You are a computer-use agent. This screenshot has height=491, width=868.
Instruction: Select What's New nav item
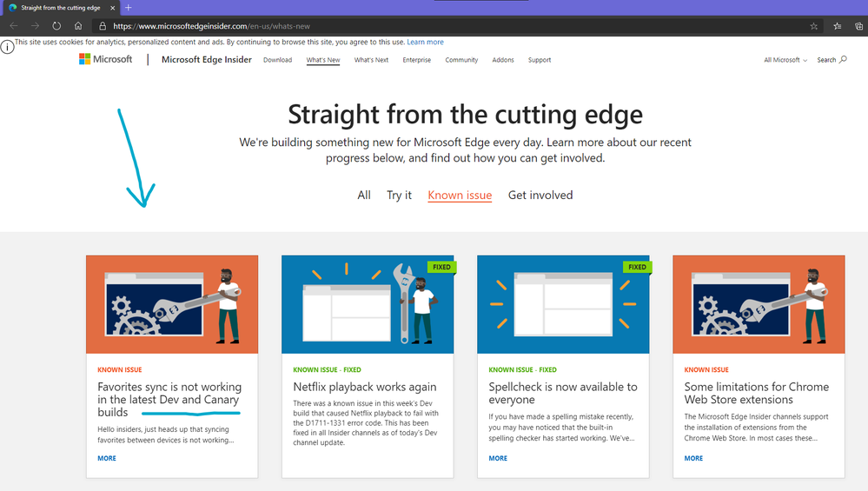click(x=323, y=60)
